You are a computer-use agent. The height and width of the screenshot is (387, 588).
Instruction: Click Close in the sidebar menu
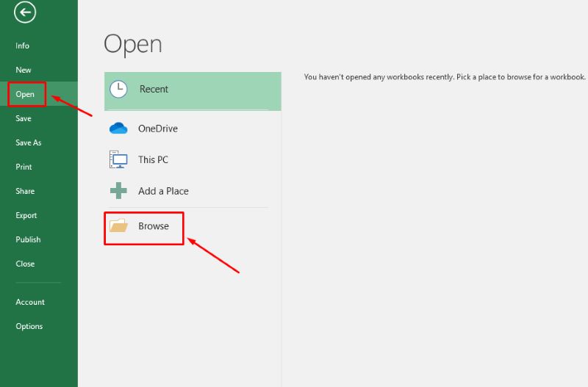pos(25,264)
